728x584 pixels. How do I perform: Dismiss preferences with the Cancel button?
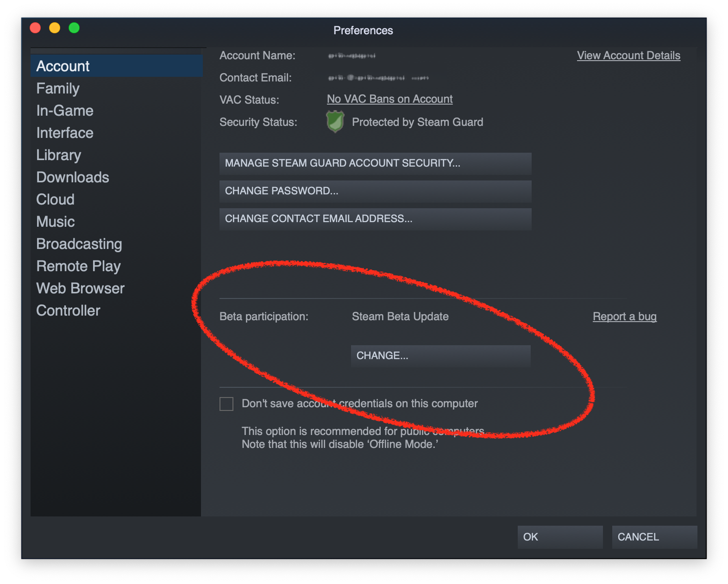(x=654, y=537)
